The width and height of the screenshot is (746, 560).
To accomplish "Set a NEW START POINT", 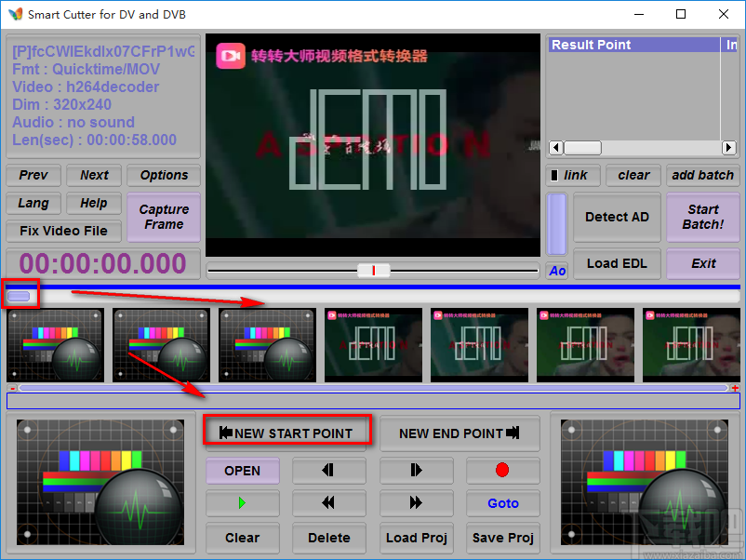I will [x=286, y=433].
